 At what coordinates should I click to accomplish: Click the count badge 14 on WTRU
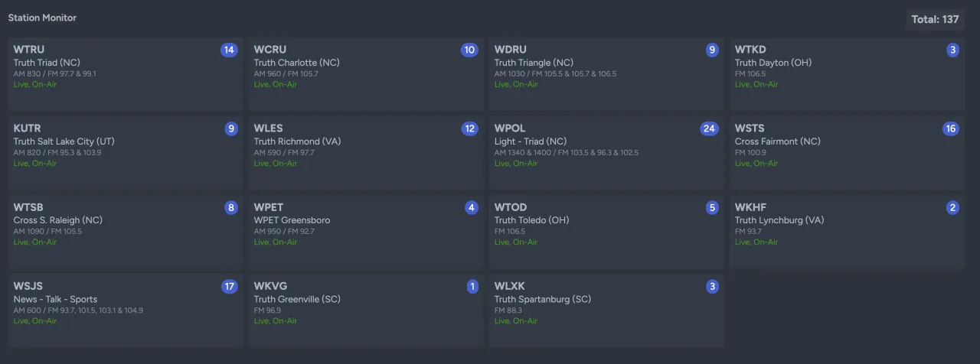tap(229, 50)
